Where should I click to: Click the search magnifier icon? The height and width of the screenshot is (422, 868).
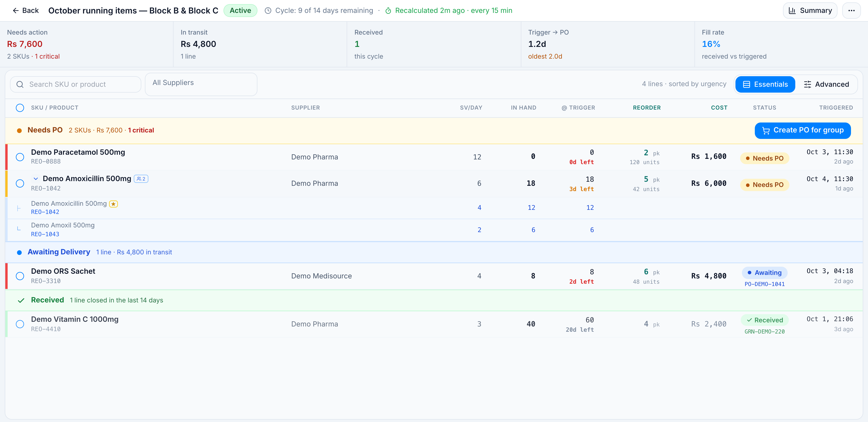(x=20, y=84)
